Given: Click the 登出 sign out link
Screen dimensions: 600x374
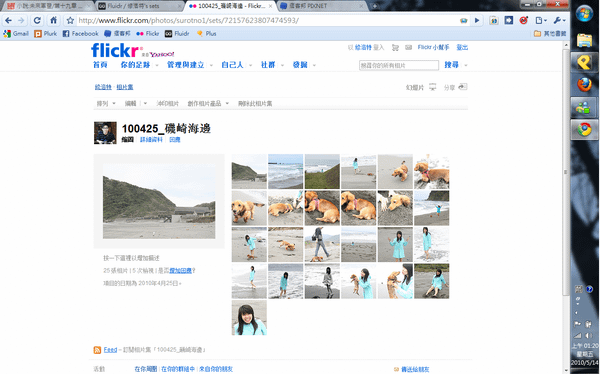Looking at the screenshot, I should 462,47.
